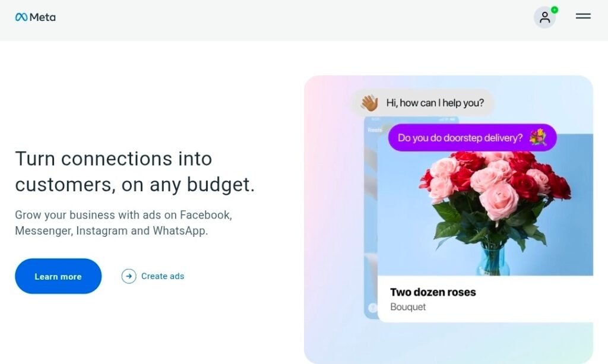The image size is (608, 364).
Task: Open the account profile icon
Action: click(544, 17)
